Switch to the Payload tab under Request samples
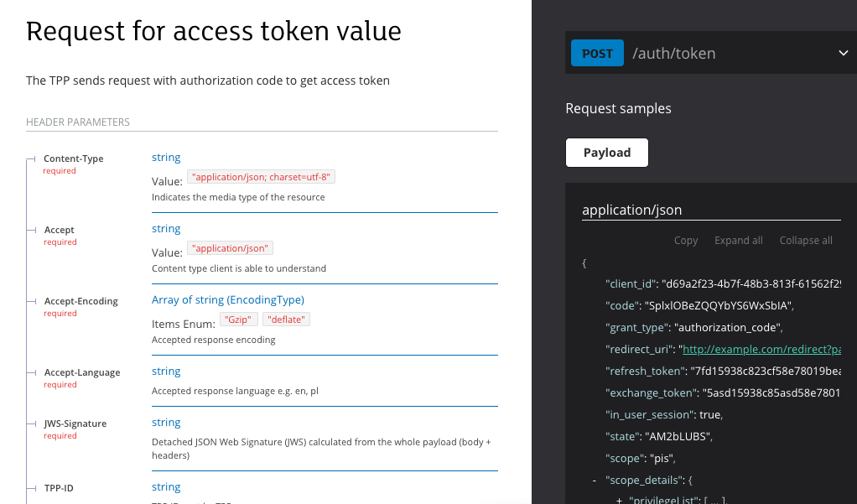The image size is (857, 504). point(606,152)
